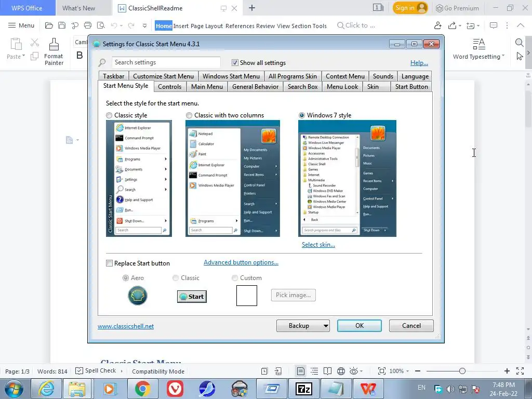
Task: Open file icon in WPS toolbar
Action: (49, 25)
